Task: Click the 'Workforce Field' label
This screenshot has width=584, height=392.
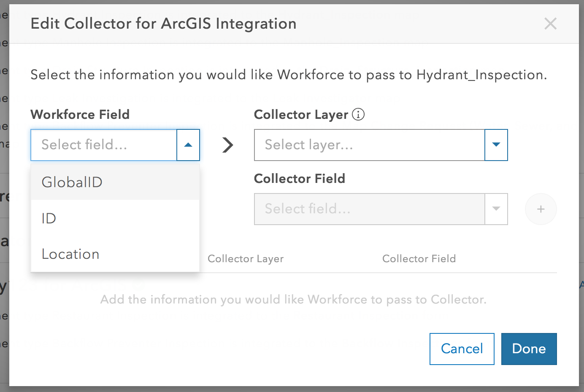Action: tap(80, 115)
